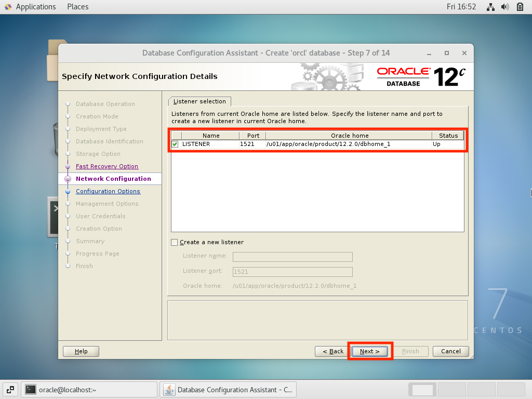Click the Database Identification step
532x399 pixels.
(x=109, y=141)
